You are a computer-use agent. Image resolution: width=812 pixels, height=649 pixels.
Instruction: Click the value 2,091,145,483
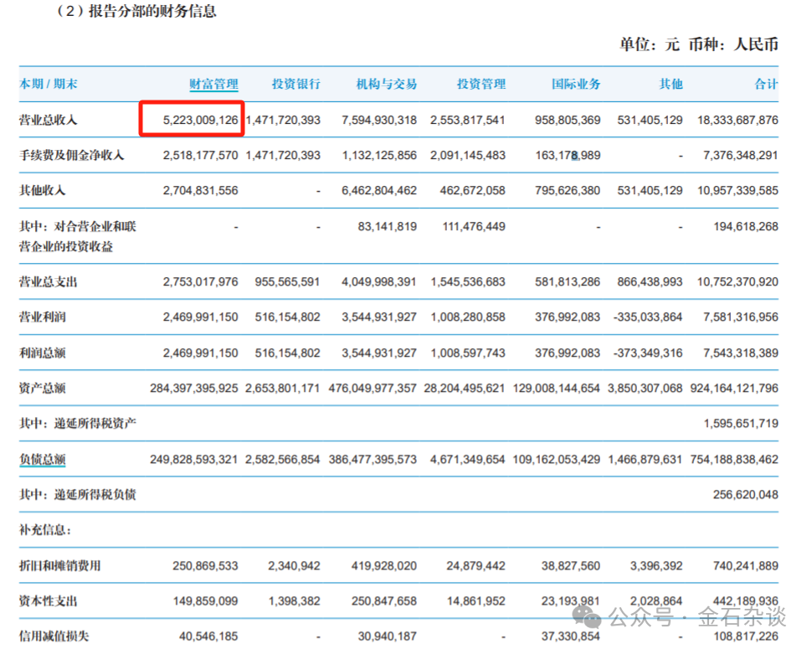468,156
